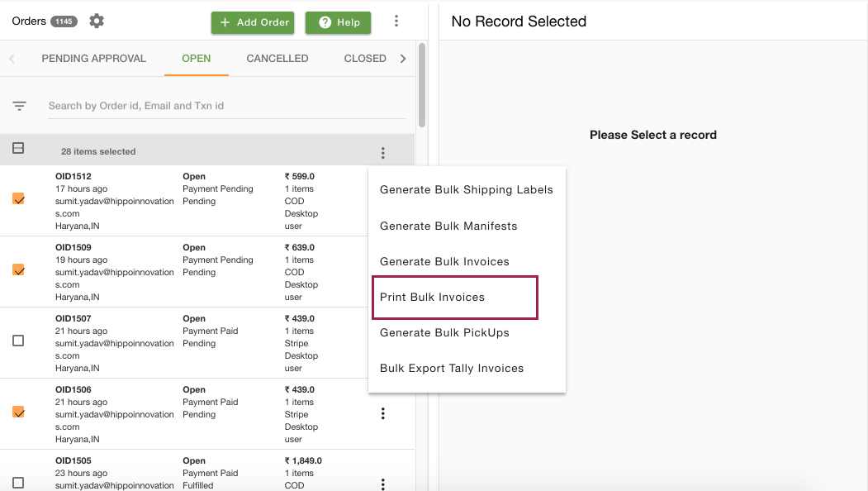Click the '23 hours ago' timestamp
This screenshot has height=491, width=868.
[82, 473]
